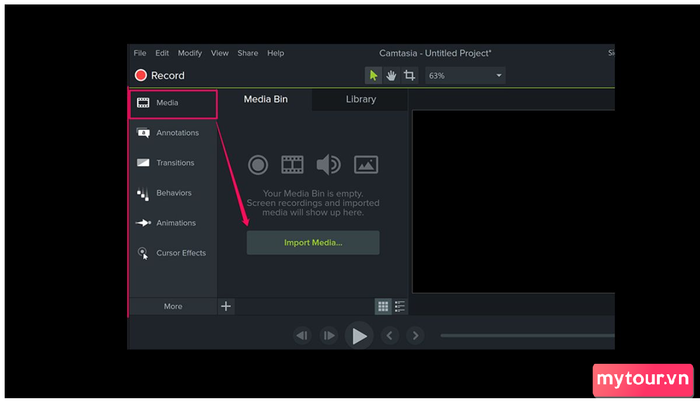Start playback with the Play button

click(359, 336)
